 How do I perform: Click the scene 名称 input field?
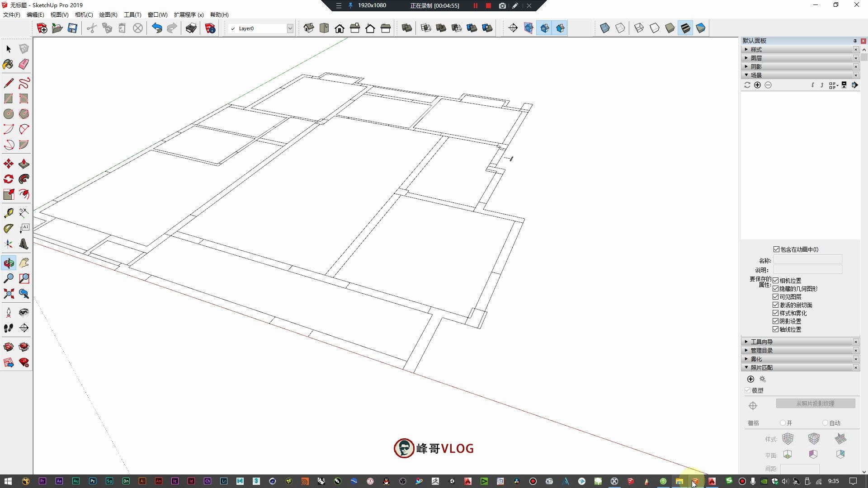click(x=807, y=260)
